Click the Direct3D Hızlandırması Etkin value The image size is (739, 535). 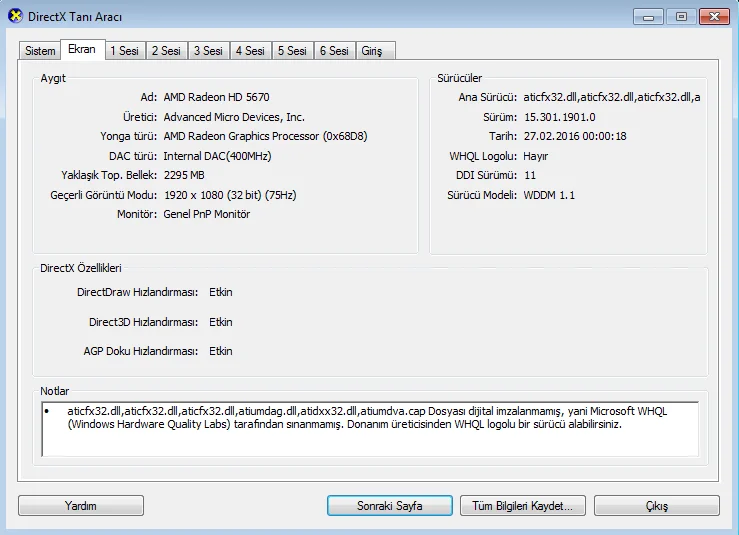point(221,322)
